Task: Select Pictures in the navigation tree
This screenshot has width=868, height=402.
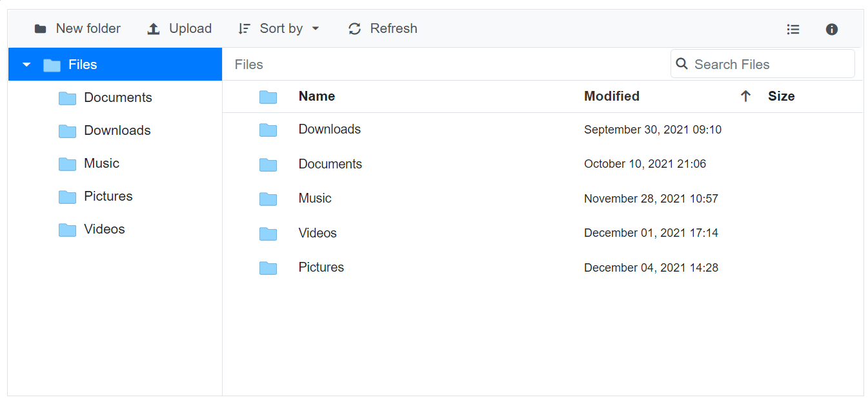Action: tap(108, 196)
